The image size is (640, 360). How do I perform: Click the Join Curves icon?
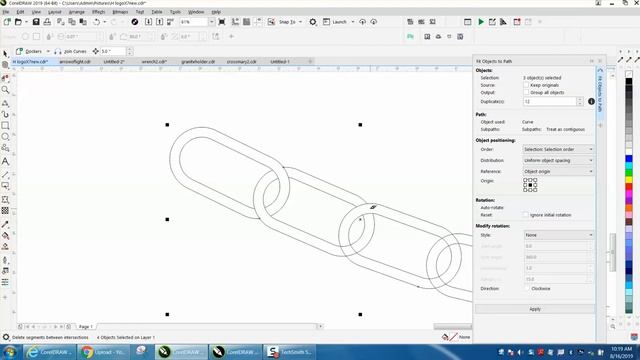point(58,51)
